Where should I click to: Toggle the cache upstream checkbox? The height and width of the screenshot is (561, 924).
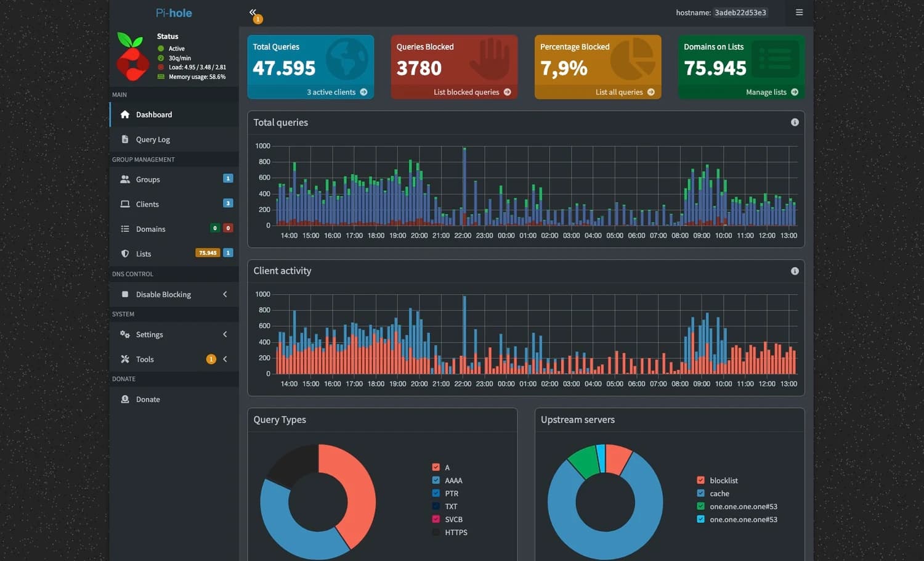[x=700, y=493]
